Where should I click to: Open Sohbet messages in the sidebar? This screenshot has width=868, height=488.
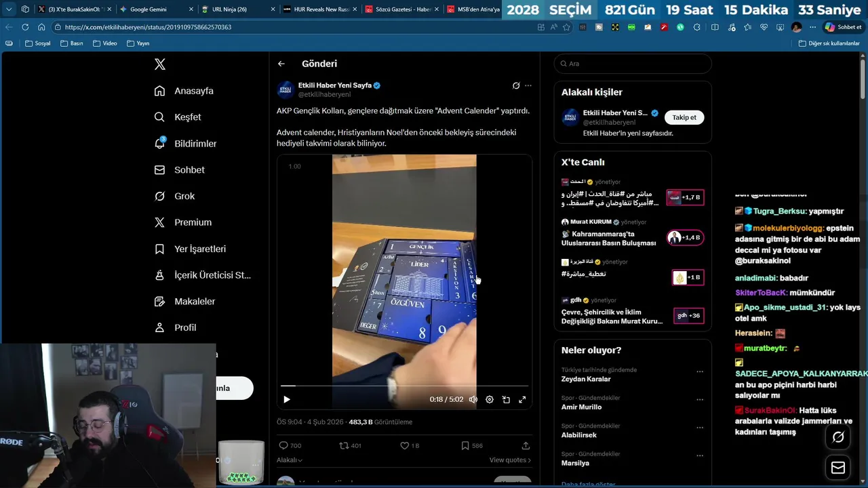179,170
